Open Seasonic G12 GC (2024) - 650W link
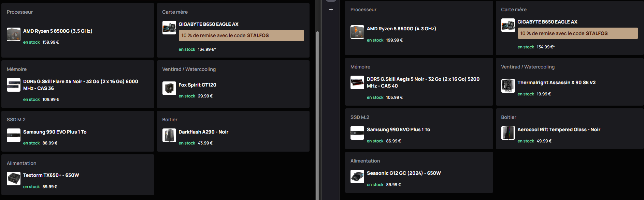The height and width of the screenshot is (200, 644). tap(404, 173)
